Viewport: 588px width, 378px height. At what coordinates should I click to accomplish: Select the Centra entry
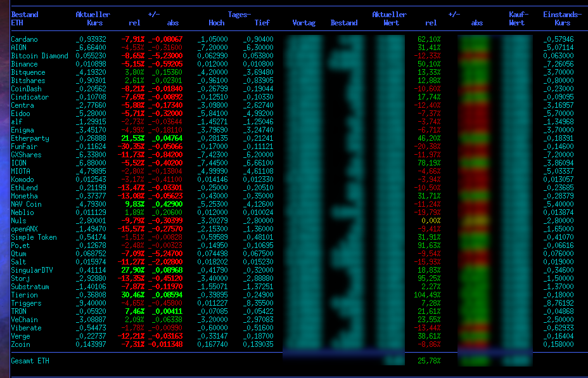(23, 105)
